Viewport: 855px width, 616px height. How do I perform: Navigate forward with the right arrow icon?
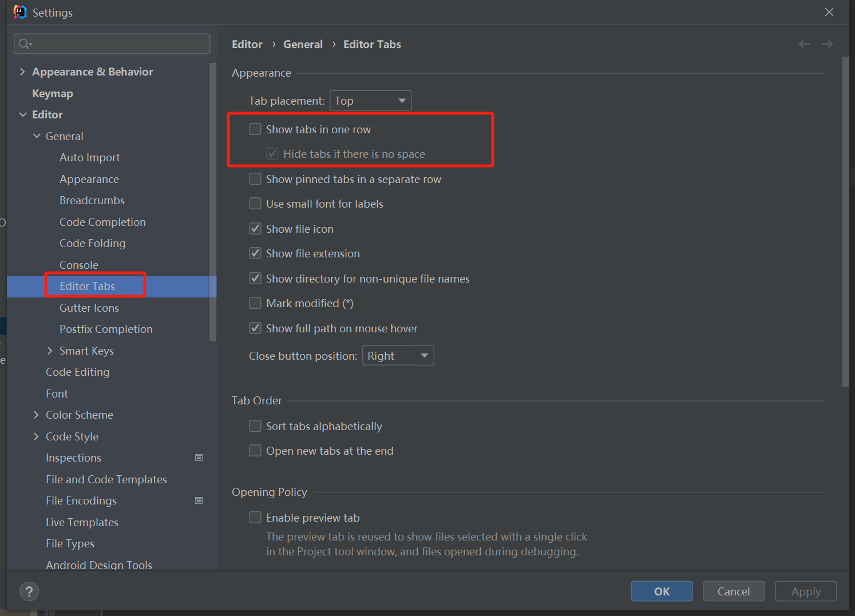point(827,44)
